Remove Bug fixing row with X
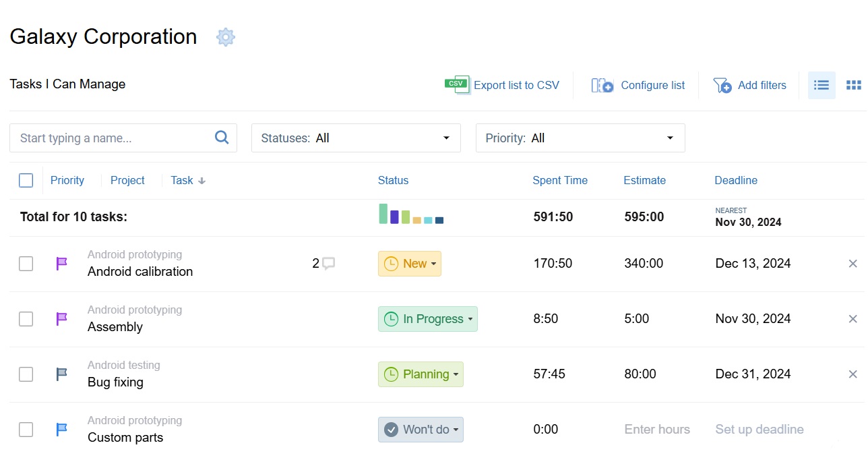 tap(852, 374)
